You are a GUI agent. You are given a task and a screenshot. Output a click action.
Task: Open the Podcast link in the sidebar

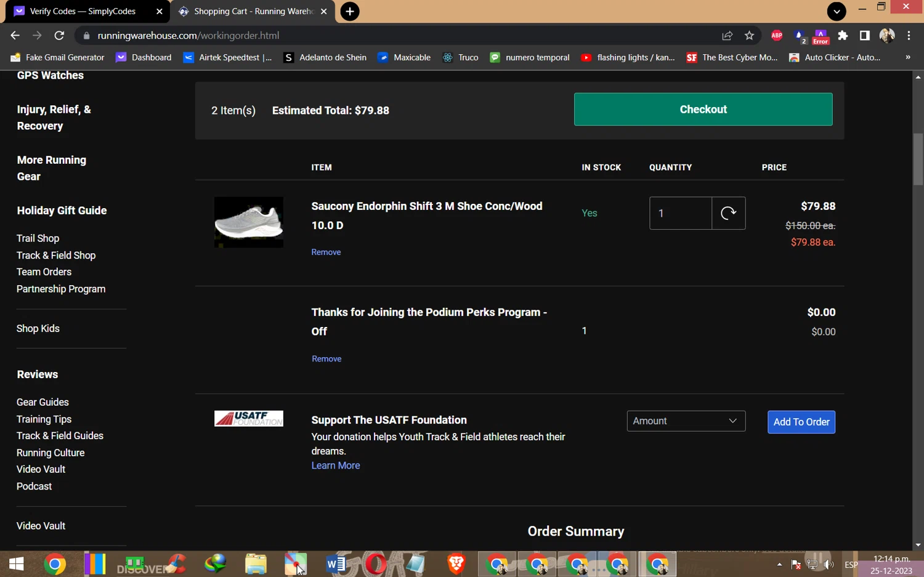34,486
